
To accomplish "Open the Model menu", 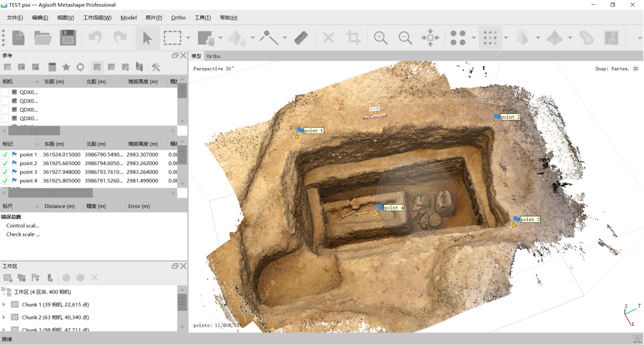I will coord(129,18).
